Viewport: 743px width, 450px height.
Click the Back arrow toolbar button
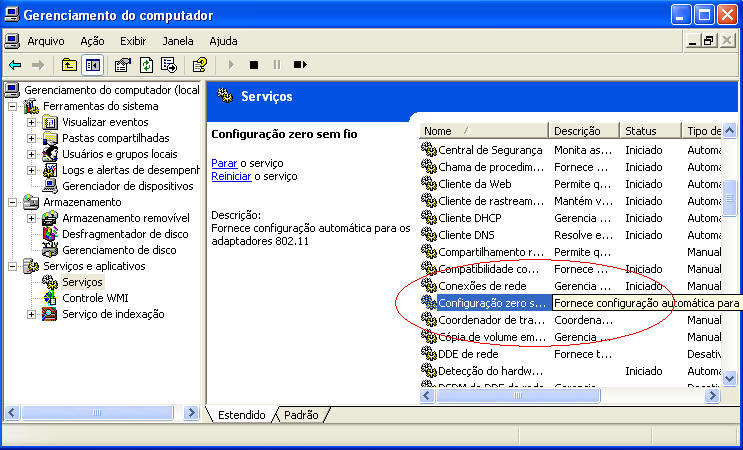click(15, 65)
